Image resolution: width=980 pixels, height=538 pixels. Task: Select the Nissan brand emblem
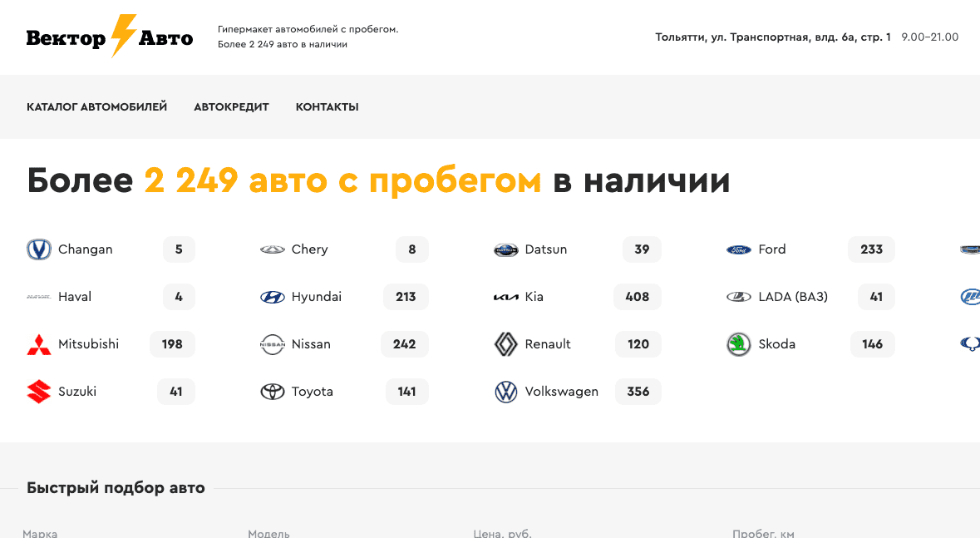click(x=272, y=343)
